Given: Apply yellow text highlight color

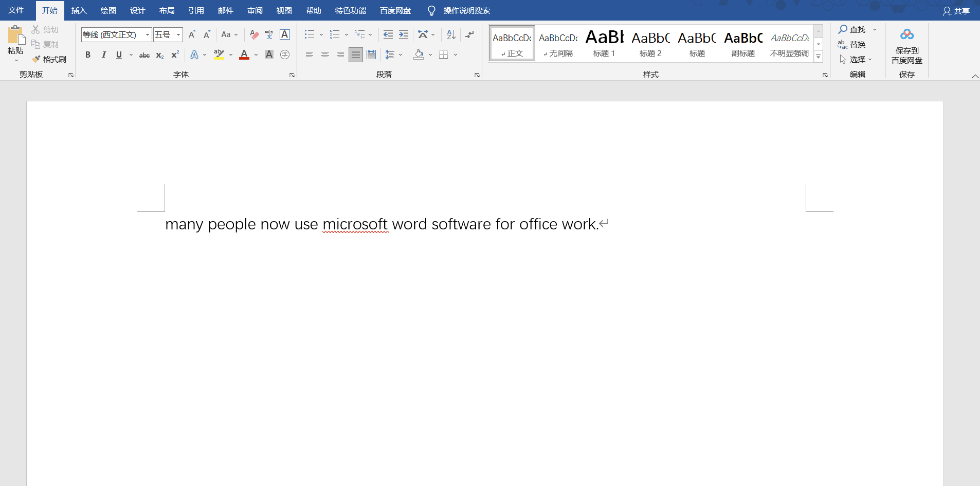Looking at the screenshot, I should [219, 55].
